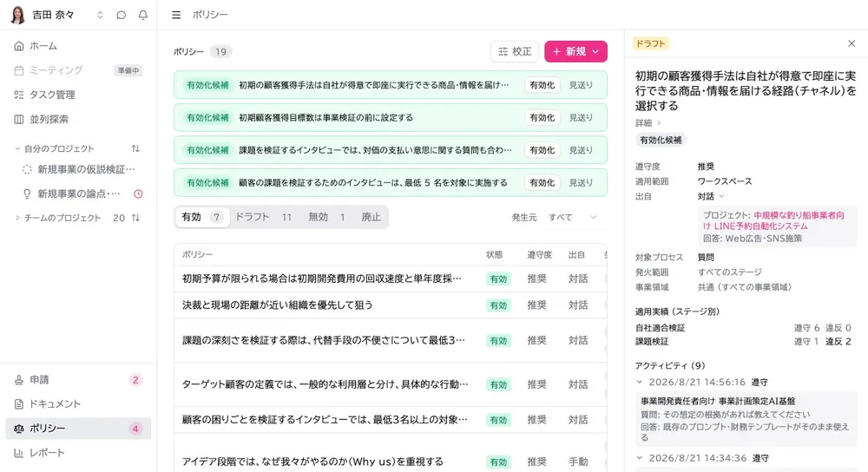Expand the チームのプロジェクト section
The width and height of the screenshot is (868, 472).
17,218
